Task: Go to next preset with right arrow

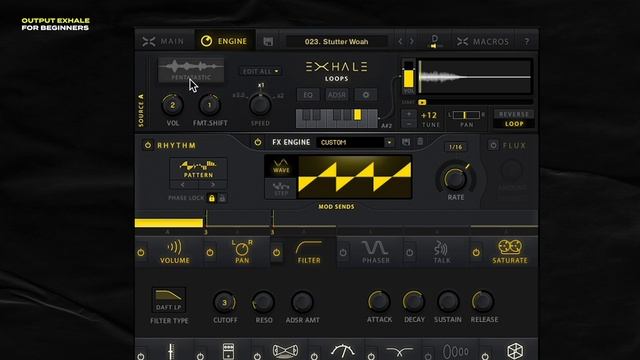Action: tap(411, 41)
